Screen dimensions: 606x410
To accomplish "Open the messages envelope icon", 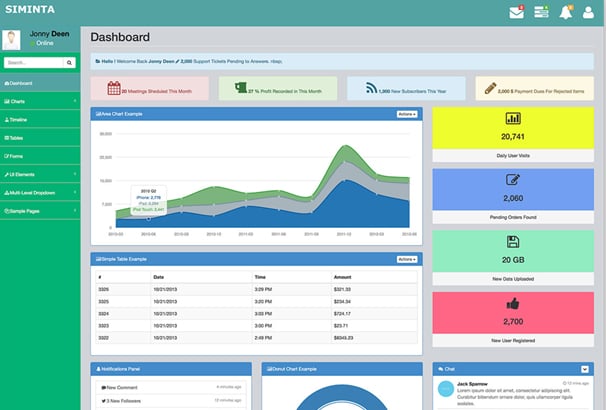I will click(x=516, y=13).
